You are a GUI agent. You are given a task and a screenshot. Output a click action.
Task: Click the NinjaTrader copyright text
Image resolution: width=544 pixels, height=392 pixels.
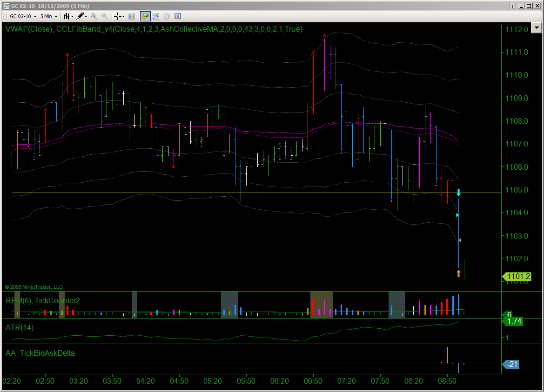(x=34, y=287)
